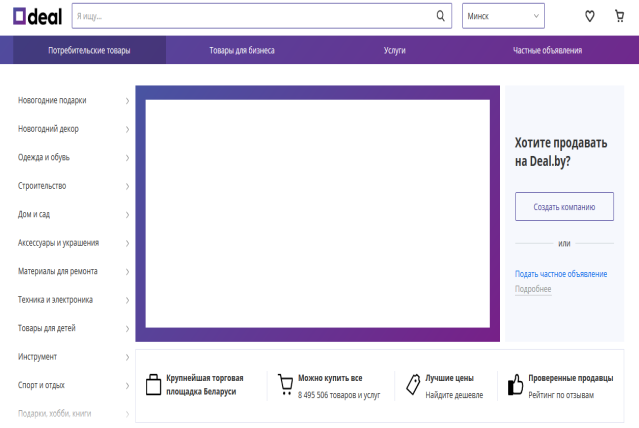This screenshot has width=639, height=428.
Task: Expand Товары для детей chevron
Action: click(127, 329)
